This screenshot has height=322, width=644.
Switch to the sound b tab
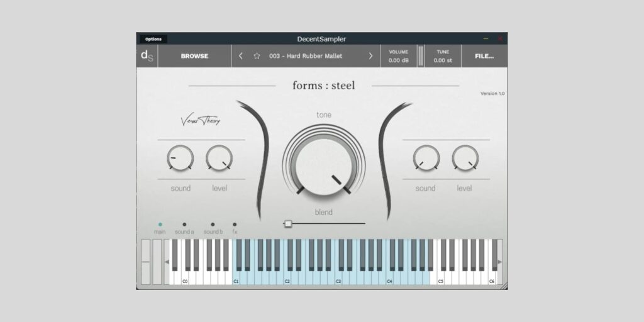click(x=213, y=228)
